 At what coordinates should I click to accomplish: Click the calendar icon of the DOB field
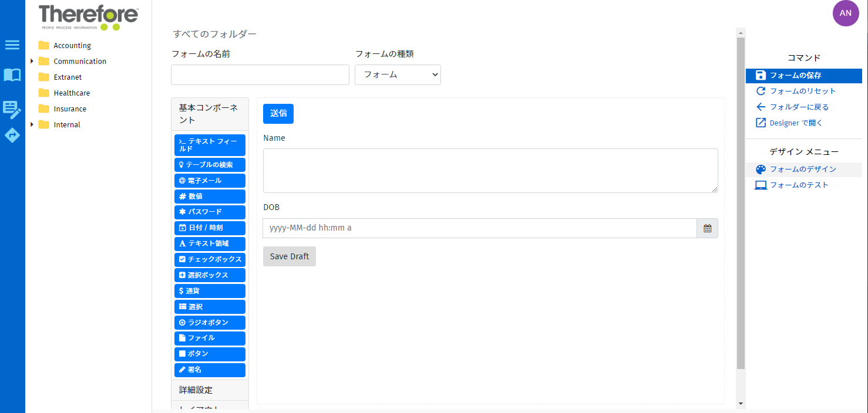[707, 228]
